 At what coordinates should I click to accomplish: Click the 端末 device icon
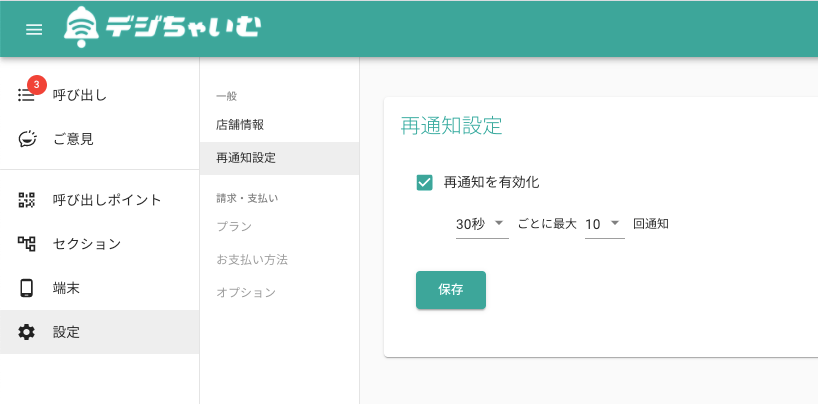26,288
